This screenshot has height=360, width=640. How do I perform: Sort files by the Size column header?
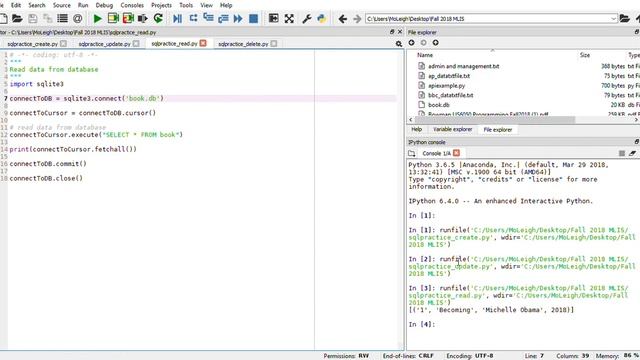(x=584, y=55)
